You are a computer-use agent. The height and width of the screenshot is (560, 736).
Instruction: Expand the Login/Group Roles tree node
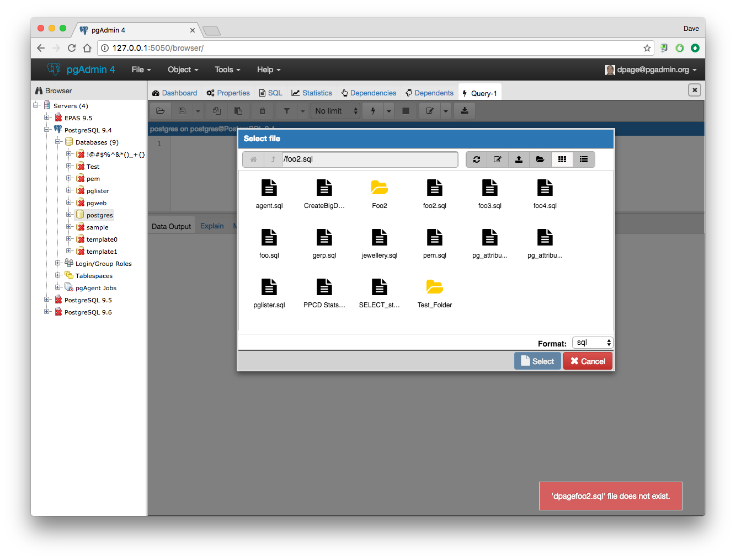58,263
